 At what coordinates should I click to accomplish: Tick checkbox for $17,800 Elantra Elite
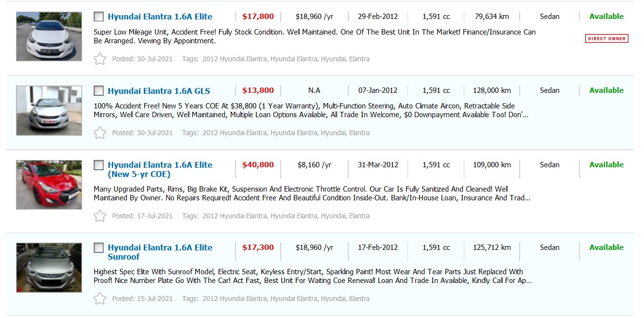click(x=99, y=17)
